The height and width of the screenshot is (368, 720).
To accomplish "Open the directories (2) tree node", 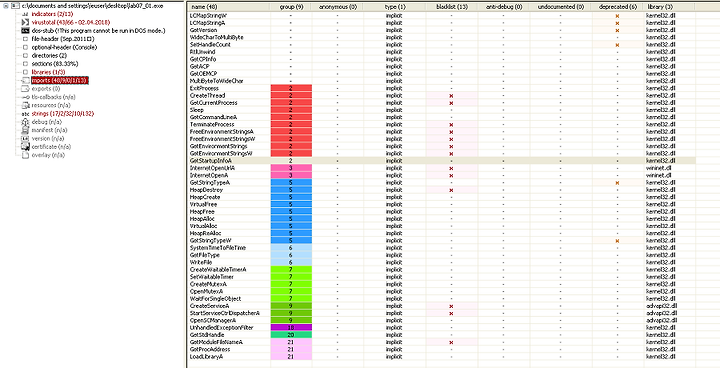I will click(x=50, y=55).
